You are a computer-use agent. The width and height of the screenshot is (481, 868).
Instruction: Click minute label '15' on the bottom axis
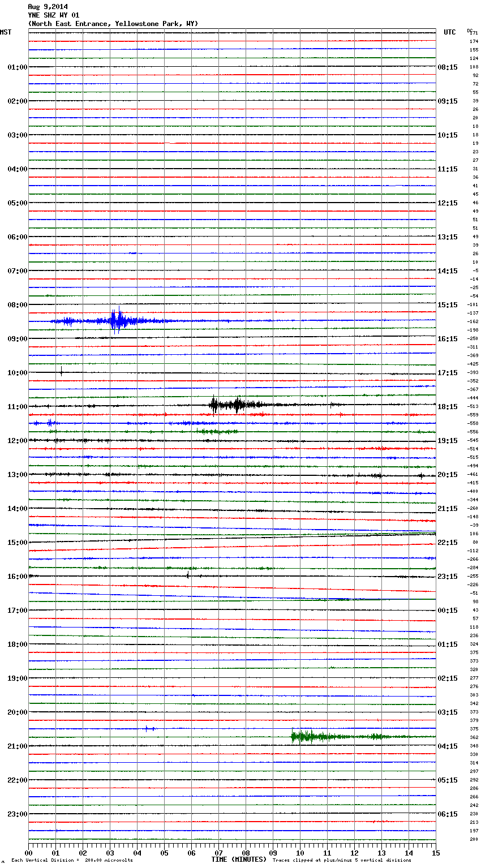coord(436,853)
